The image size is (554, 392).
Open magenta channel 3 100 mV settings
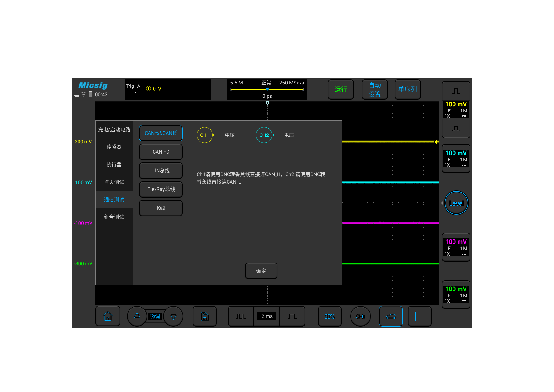(456, 247)
